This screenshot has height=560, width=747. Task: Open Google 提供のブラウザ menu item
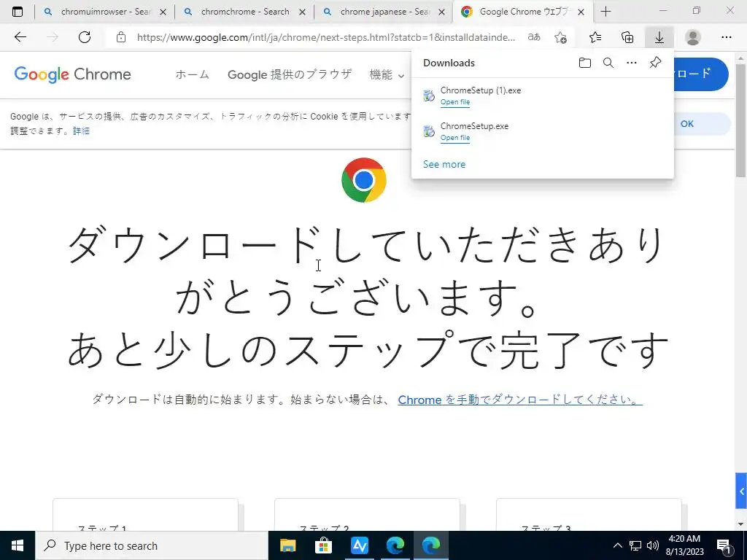290,74
